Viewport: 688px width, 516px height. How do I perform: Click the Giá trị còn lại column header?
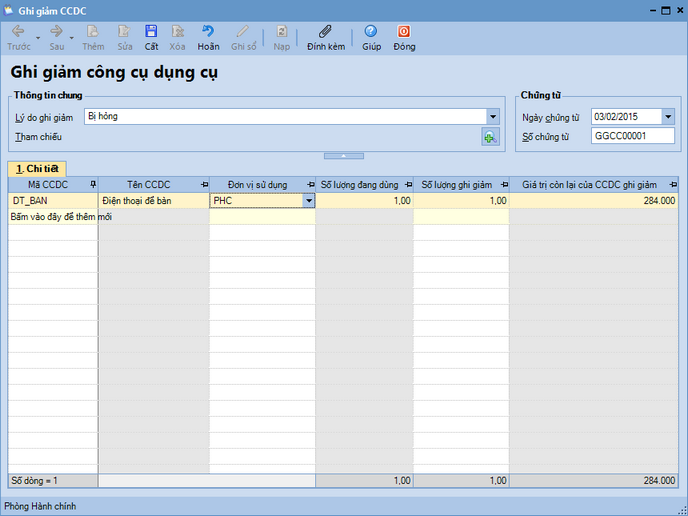(x=589, y=185)
